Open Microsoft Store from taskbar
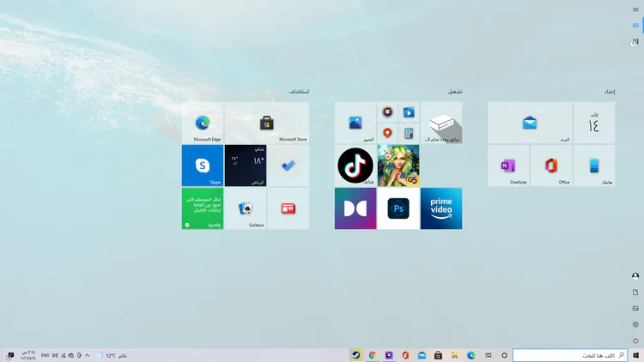The image size is (644, 362). 438,355
